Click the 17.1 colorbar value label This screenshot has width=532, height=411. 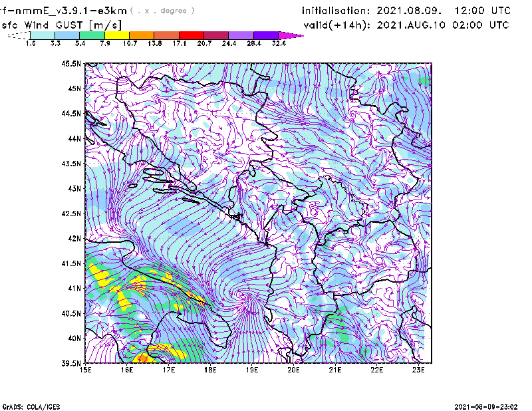point(179,43)
